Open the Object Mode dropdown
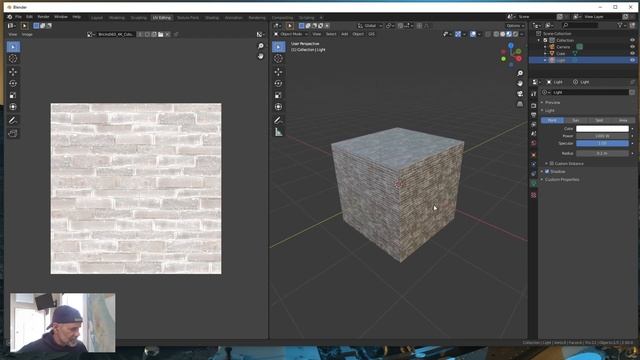 click(291, 34)
